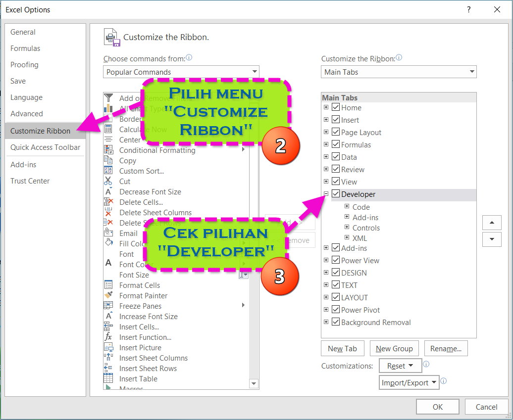This screenshot has width=513, height=420.
Task: Expand the Controls group node
Action: 347,227
